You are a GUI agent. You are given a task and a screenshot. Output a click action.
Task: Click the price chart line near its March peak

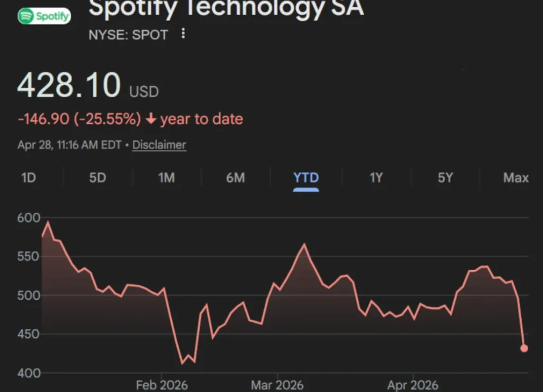pos(305,244)
